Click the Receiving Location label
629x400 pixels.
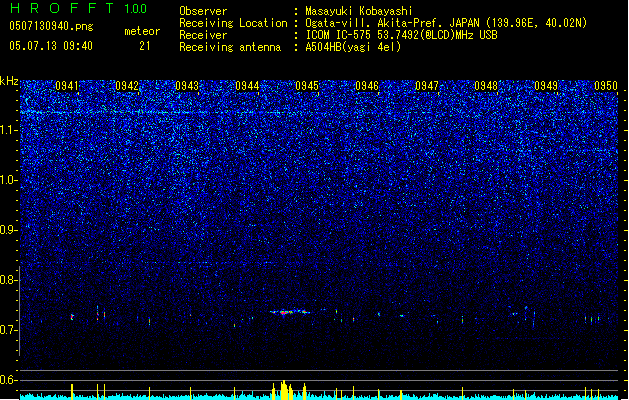click(233, 23)
